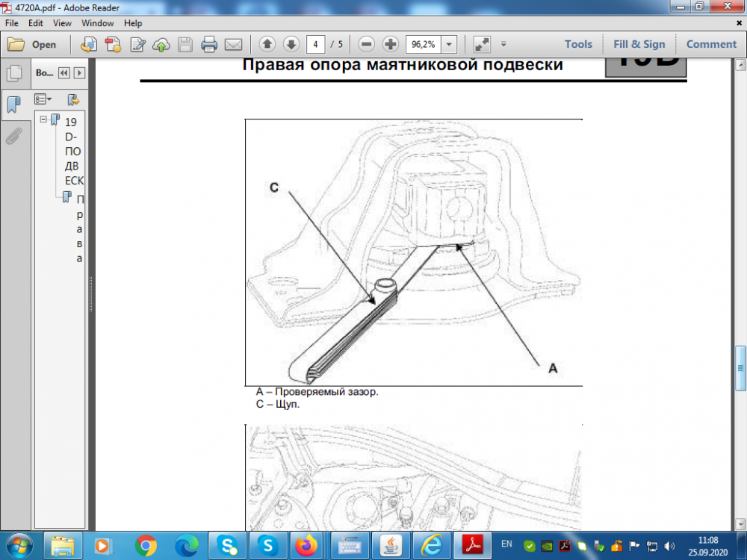747x560 pixels.
Task: Open the Comment pane
Action: [x=711, y=44]
